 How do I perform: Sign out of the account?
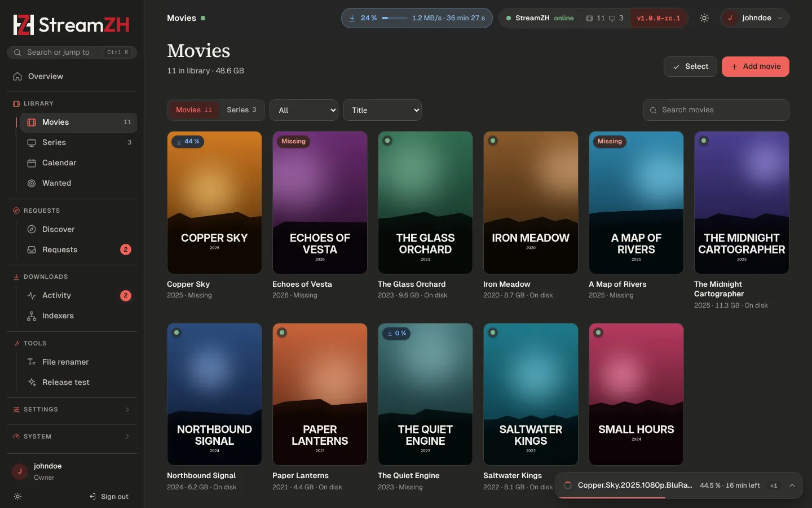(109, 497)
